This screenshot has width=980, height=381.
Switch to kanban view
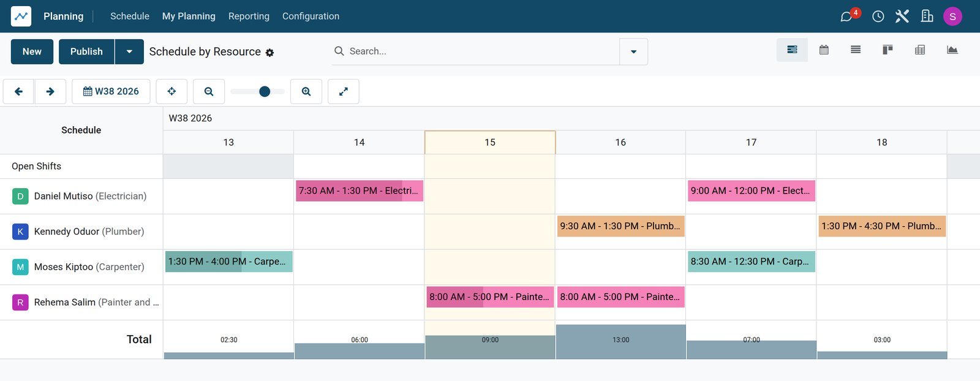click(888, 50)
